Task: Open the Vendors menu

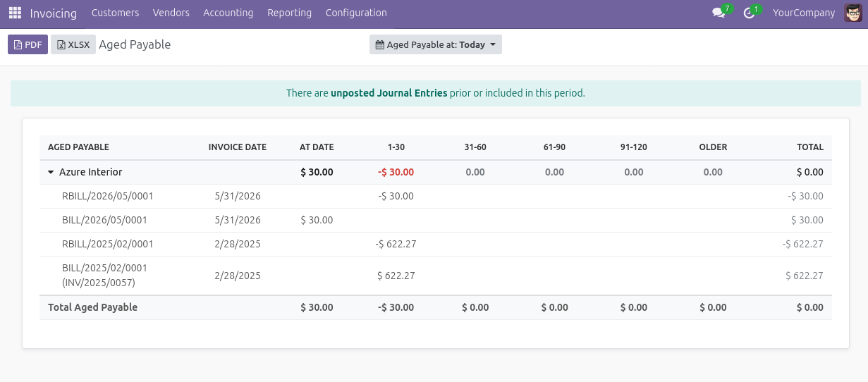Action: pos(171,13)
